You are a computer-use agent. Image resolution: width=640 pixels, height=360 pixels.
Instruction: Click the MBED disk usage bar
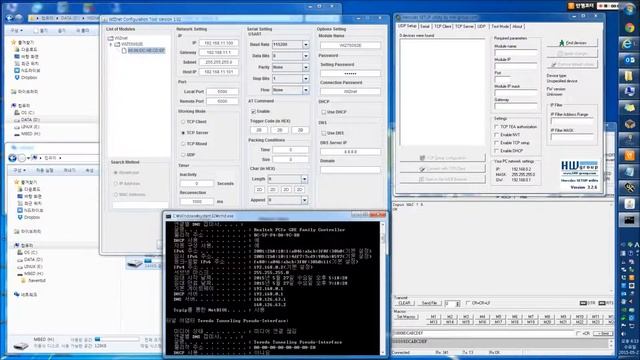pos(117,339)
